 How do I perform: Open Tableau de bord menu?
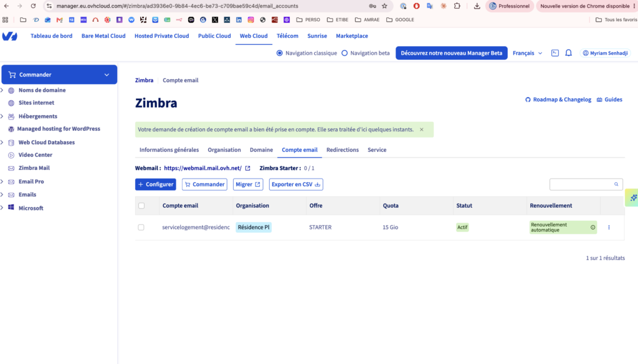[x=51, y=35]
